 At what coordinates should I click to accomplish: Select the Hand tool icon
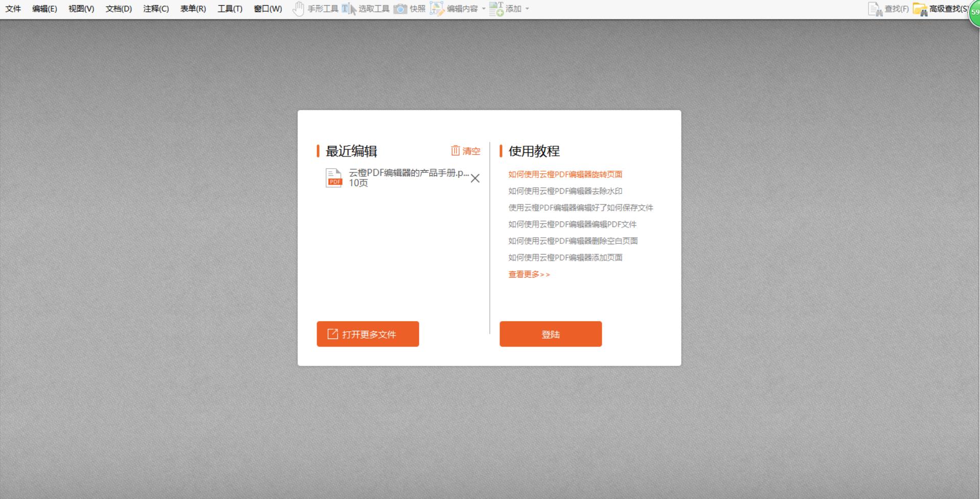pyautogui.click(x=298, y=9)
